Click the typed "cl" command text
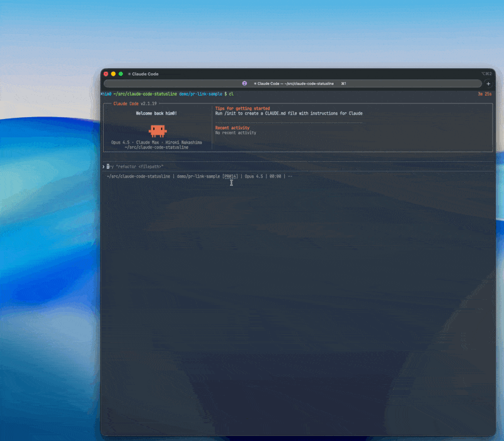Viewport: 504px width, 441px height. point(231,94)
